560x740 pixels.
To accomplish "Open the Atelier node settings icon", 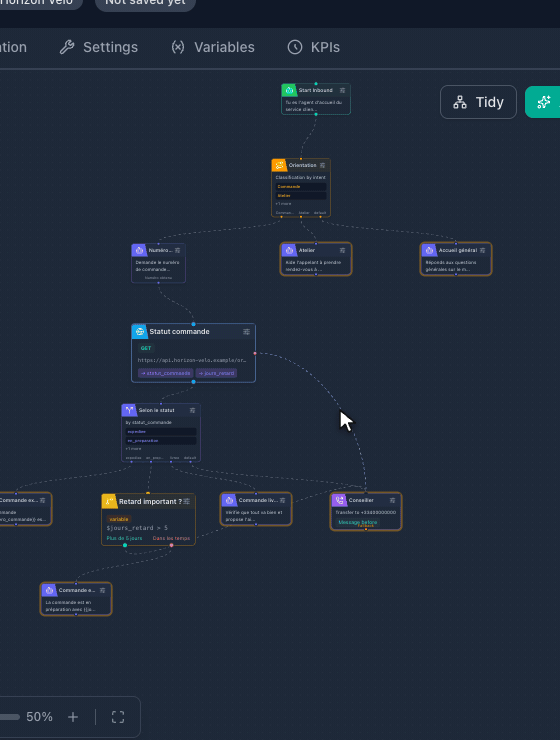I will (x=343, y=250).
